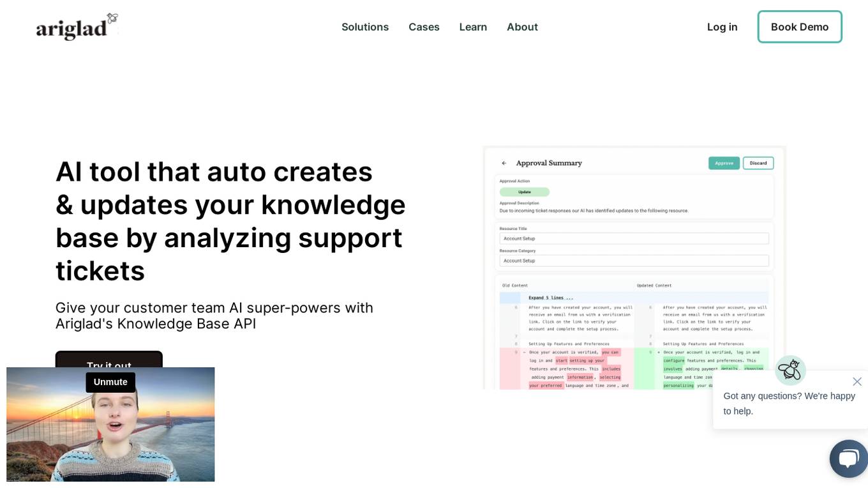Open the About menu item

[522, 27]
